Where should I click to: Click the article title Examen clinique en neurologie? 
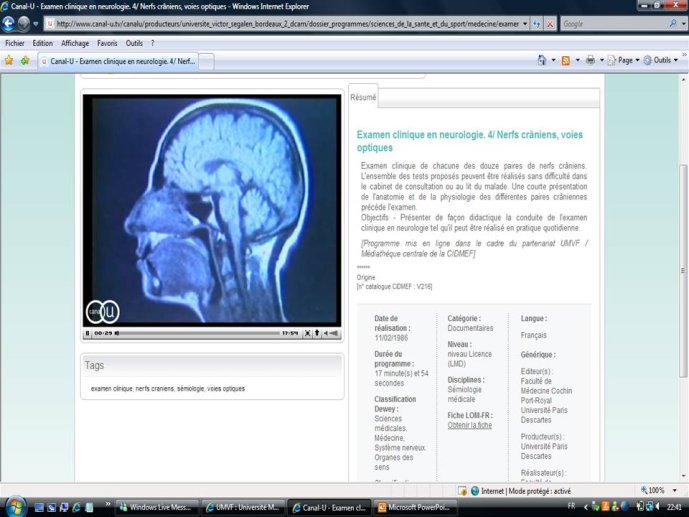coord(469,141)
